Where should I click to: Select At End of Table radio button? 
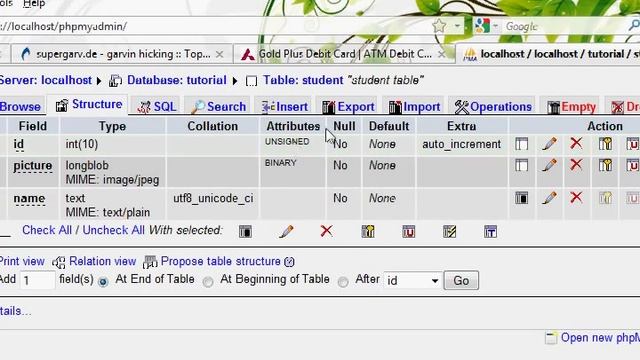[103, 282]
